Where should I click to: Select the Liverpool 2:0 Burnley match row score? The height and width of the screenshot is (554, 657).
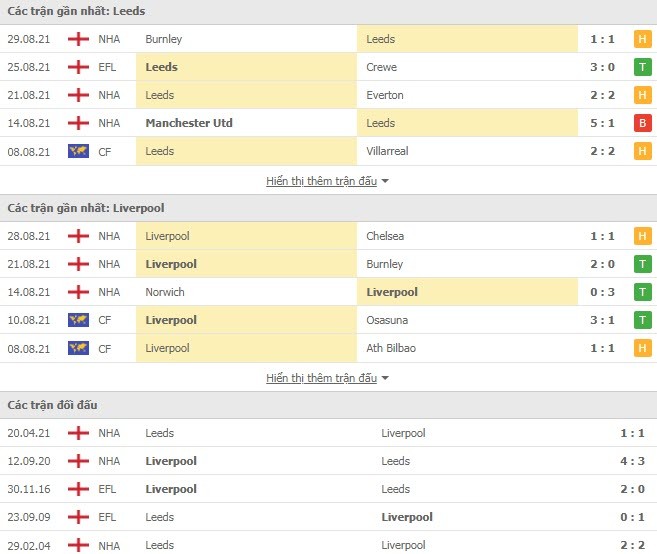(602, 264)
